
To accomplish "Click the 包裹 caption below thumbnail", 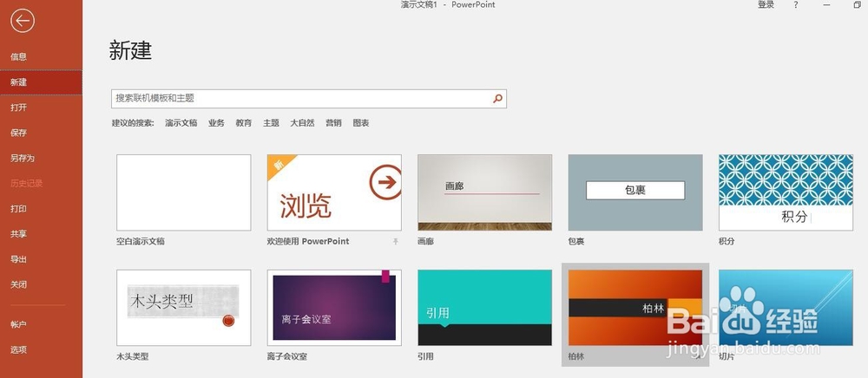I will click(x=576, y=242).
